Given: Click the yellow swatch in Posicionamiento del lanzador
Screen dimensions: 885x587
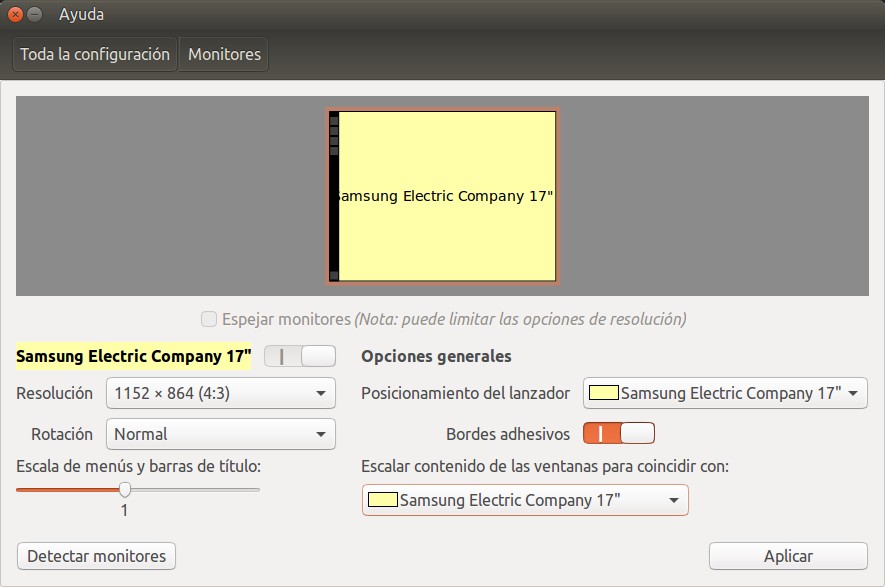Looking at the screenshot, I should pos(604,393).
